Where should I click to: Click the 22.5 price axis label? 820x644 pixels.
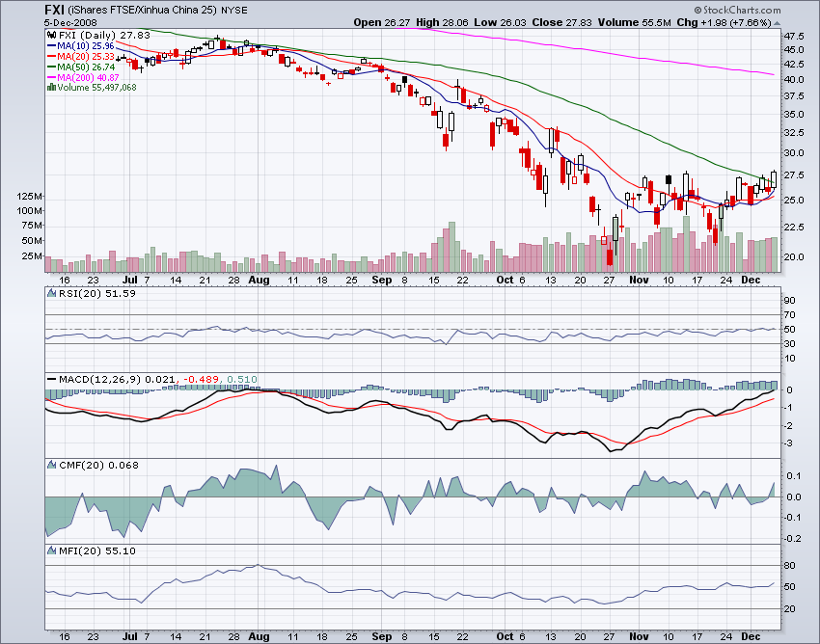click(794, 227)
